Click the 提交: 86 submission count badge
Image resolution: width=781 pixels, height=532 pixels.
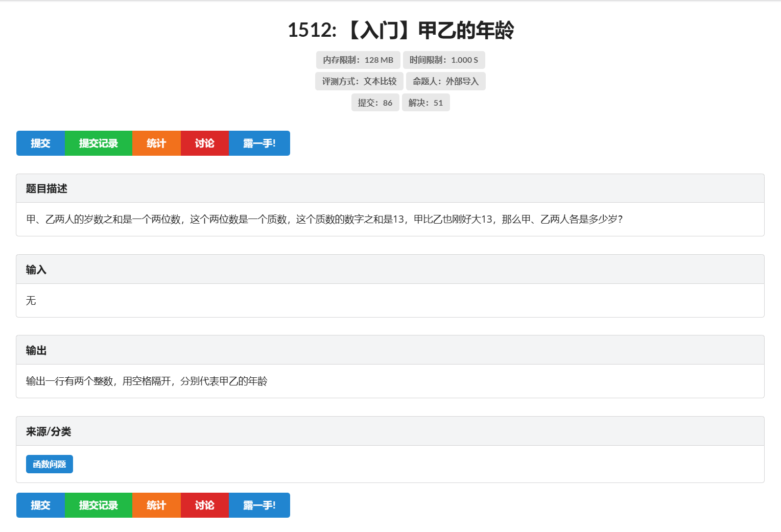[375, 102]
